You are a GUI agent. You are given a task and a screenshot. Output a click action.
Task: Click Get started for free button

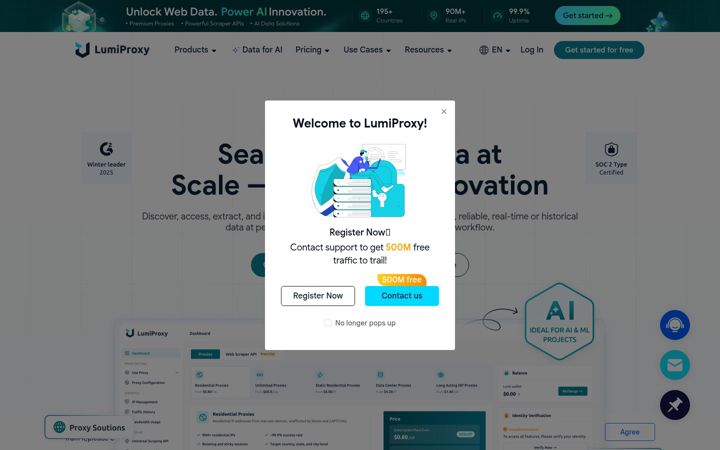click(x=599, y=50)
